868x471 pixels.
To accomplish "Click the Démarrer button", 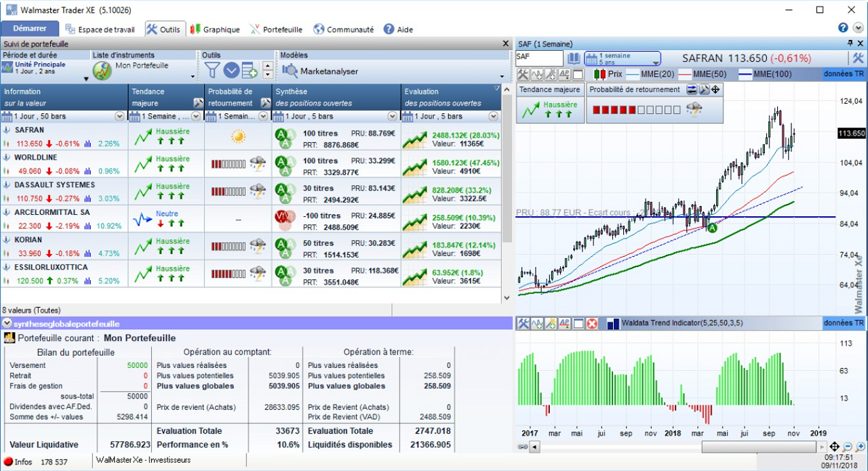I will 30,28.
